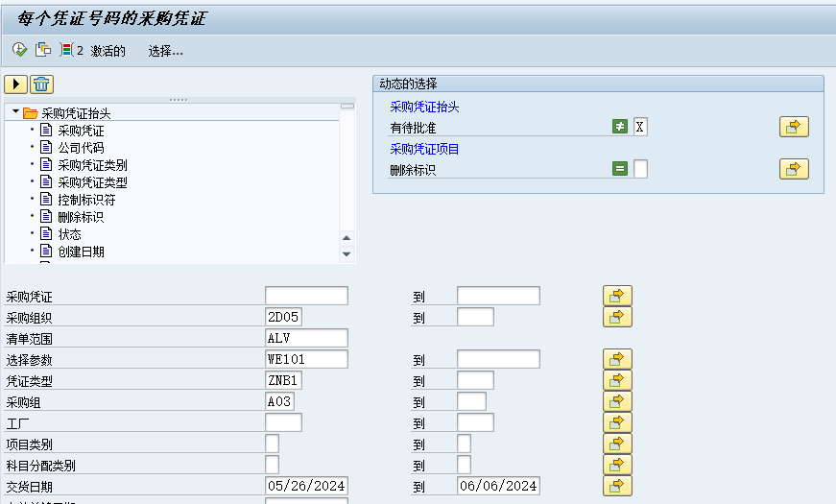The width and height of the screenshot is (836, 504).
Task: Click the document icon beside 公司代码
Action: tap(46, 147)
